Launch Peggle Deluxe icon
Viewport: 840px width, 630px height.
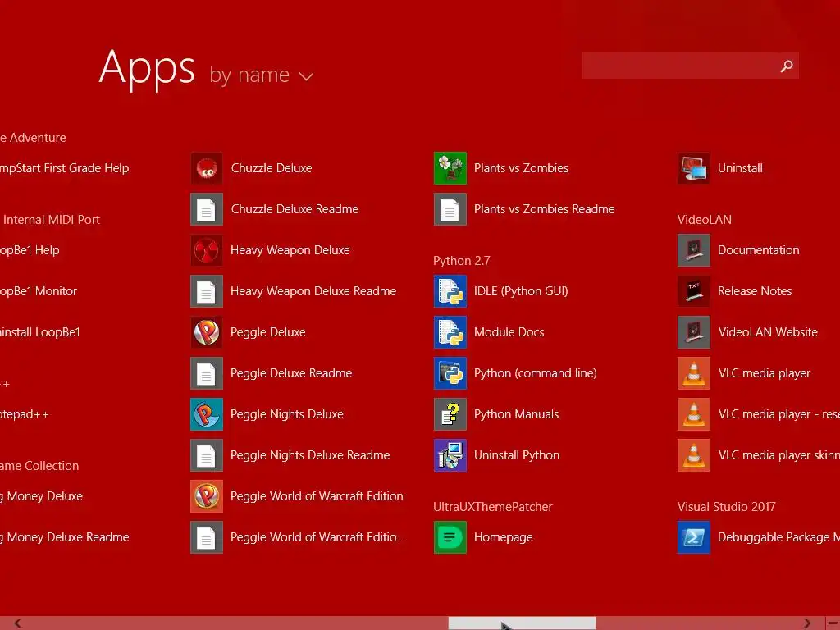[x=206, y=332]
